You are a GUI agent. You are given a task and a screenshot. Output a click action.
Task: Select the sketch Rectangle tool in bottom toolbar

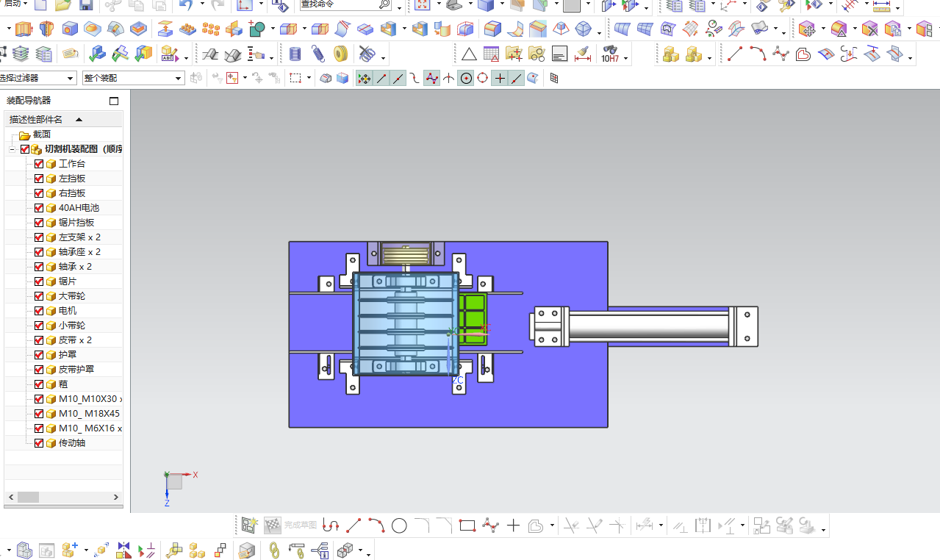467,525
